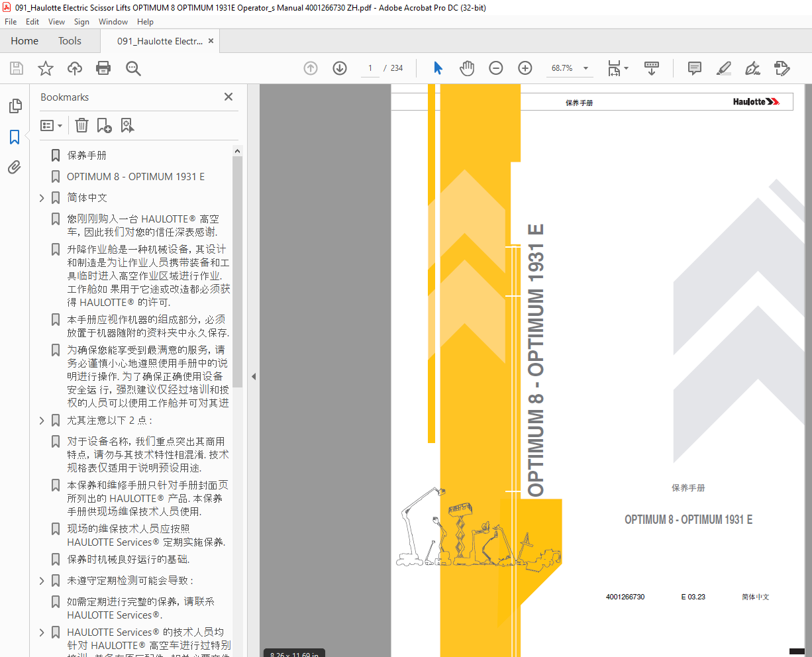
Task: Add a new bookmark icon
Action: (104, 125)
